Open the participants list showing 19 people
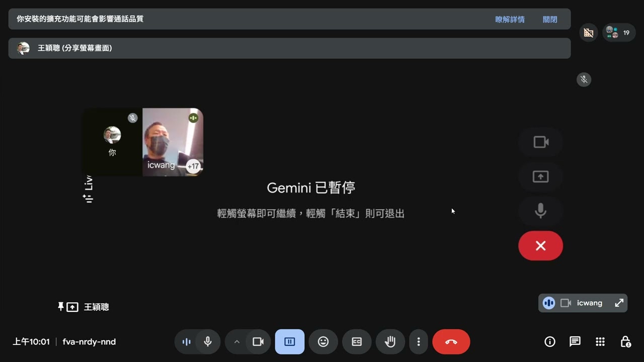Viewport: 644px width, 362px height. point(618,33)
